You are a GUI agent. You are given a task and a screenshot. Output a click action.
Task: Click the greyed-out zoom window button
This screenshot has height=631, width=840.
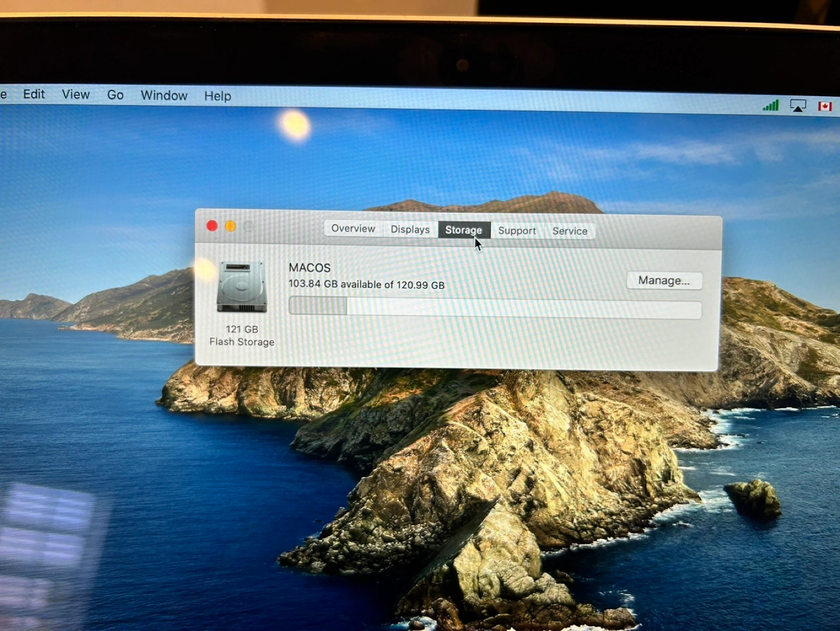249,226
